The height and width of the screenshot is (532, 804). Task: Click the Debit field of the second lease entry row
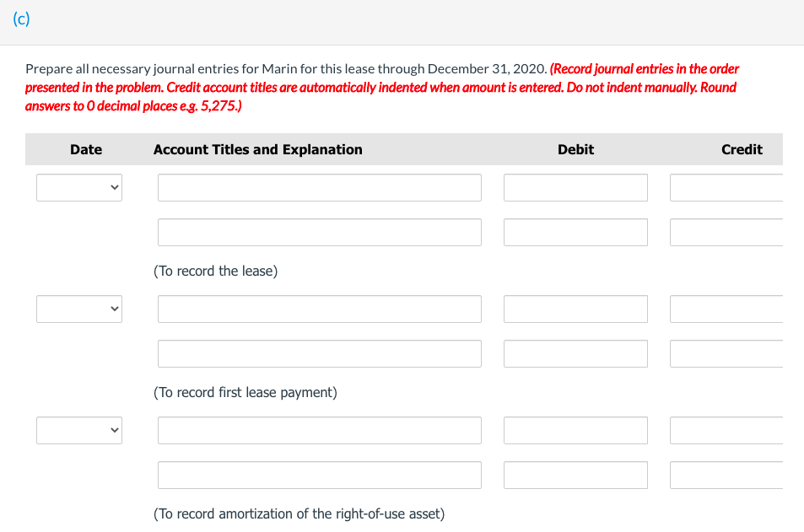(575, 232)
